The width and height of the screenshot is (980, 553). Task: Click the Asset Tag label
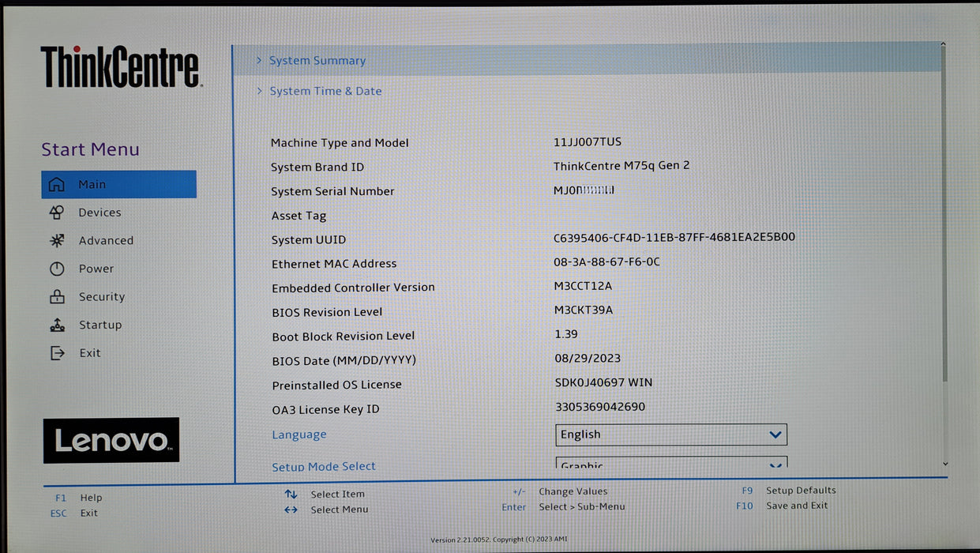(x=299, y=216)
